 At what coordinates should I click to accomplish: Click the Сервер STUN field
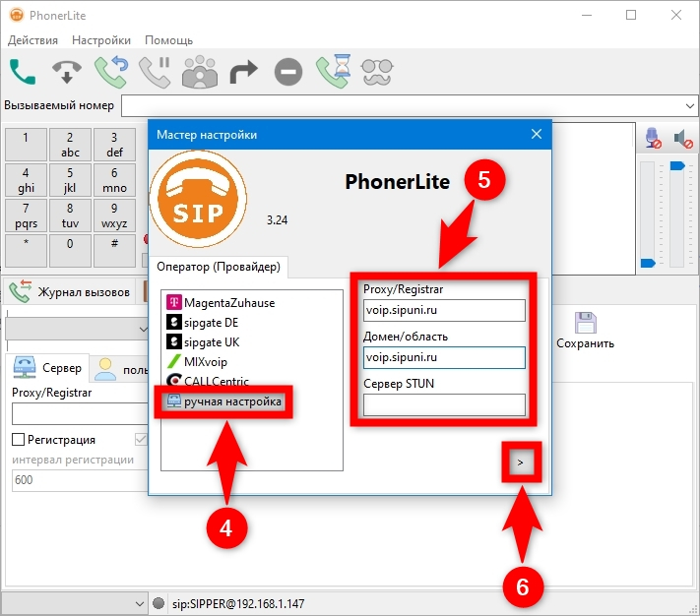tap(444, 404)
